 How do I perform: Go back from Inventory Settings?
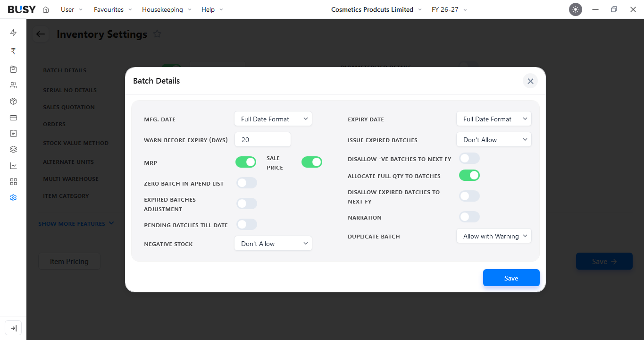point(41,34)
